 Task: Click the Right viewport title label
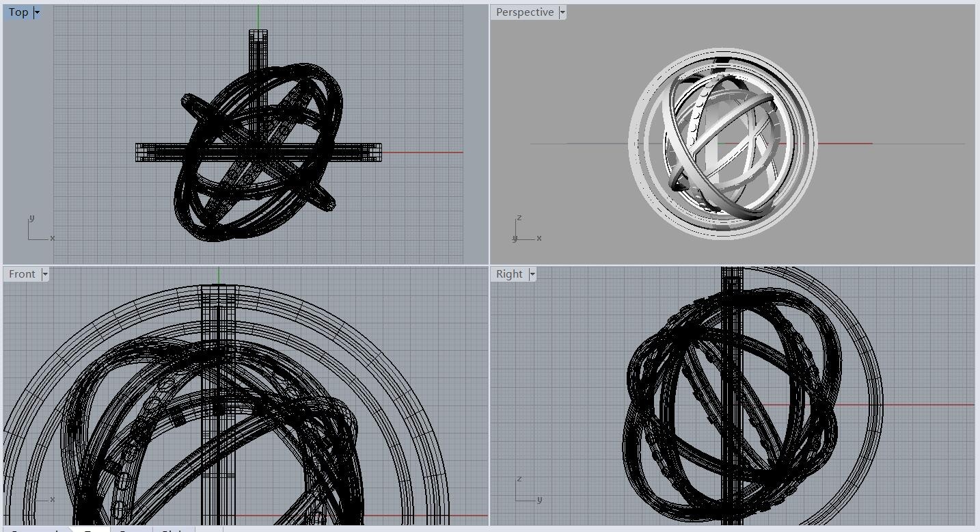(509, 274)
